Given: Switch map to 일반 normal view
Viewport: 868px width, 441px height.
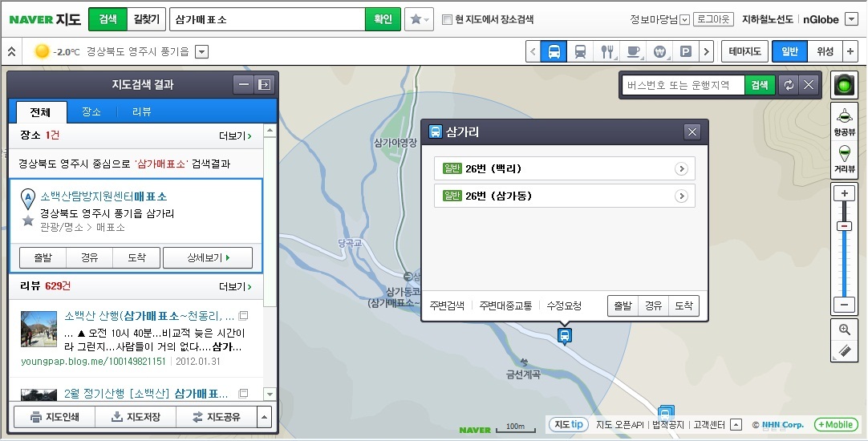Looking at the screenshot, I should coord(790,51).
